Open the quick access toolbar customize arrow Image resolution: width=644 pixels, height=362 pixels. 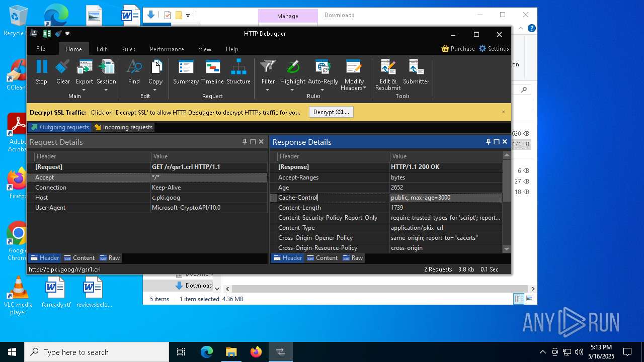[x=67, y=34]
